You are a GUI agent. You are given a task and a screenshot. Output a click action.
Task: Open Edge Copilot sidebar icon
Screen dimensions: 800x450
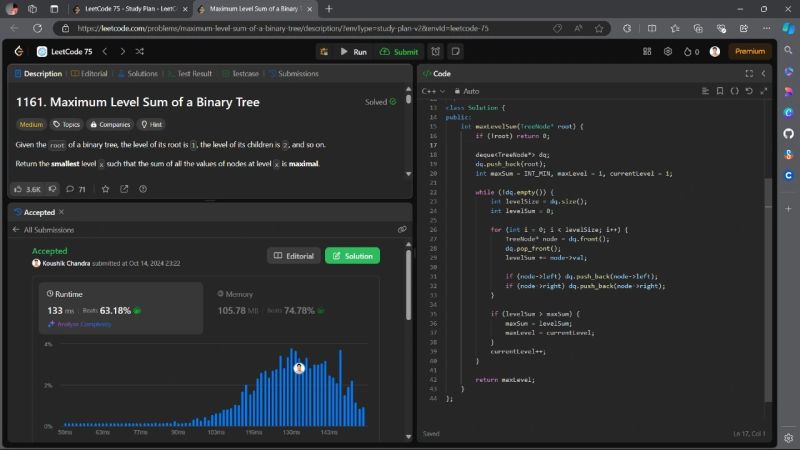[x=788, y=29]
